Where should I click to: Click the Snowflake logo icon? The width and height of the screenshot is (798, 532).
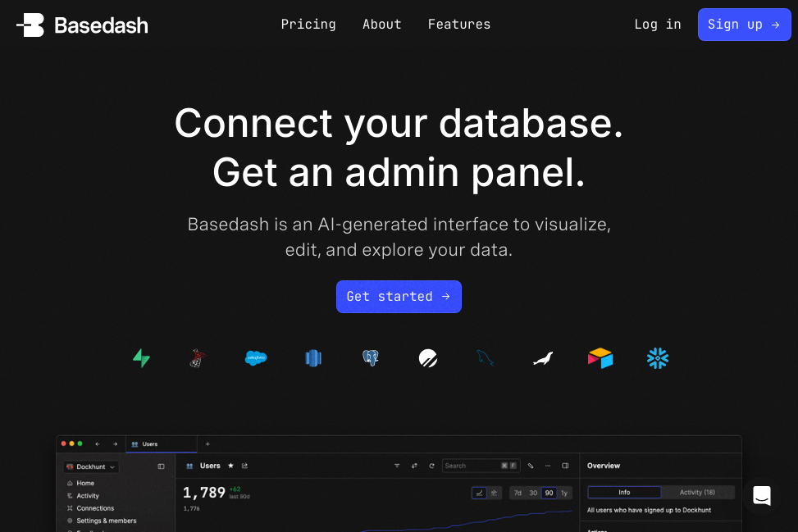click(x=658, y=358)
